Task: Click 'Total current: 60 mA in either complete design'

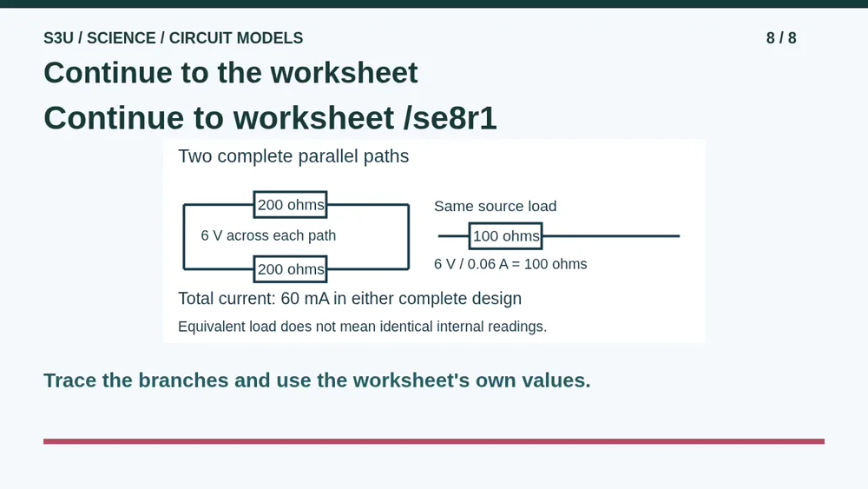Action: pos(350,299)
